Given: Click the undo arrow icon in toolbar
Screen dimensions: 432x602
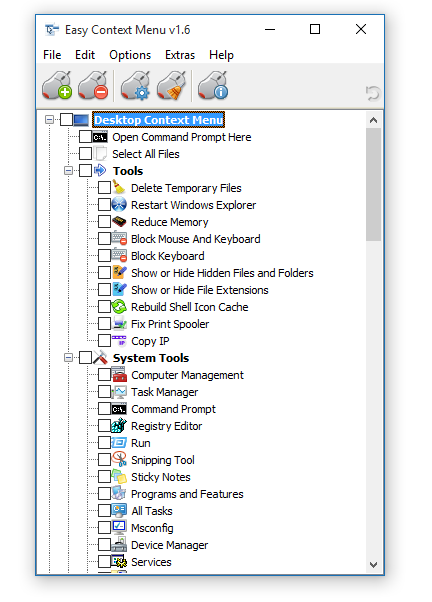Looking at the screenshot, I should (x=372, y=93).
